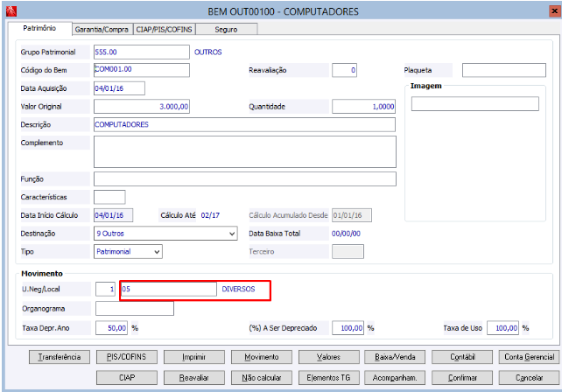Screen dimensions: 562x392
Task: Open the Tipo Patrimonial dropdown
Action: [157, 252]
